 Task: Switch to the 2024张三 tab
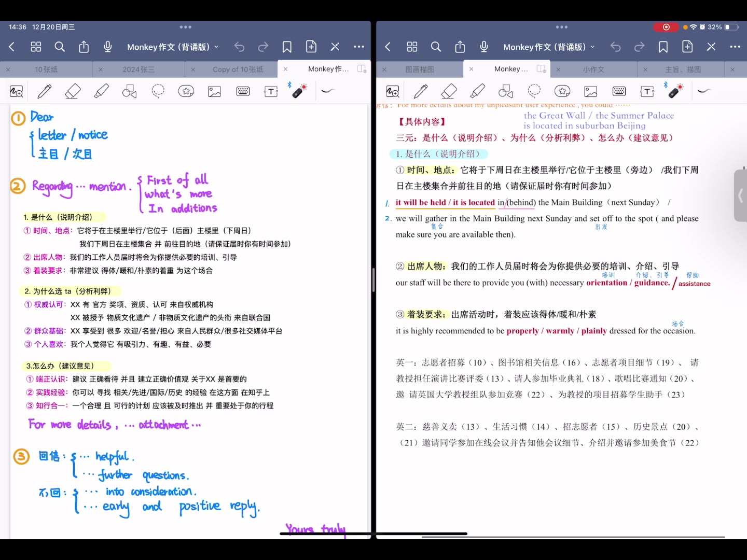point(139,69)
